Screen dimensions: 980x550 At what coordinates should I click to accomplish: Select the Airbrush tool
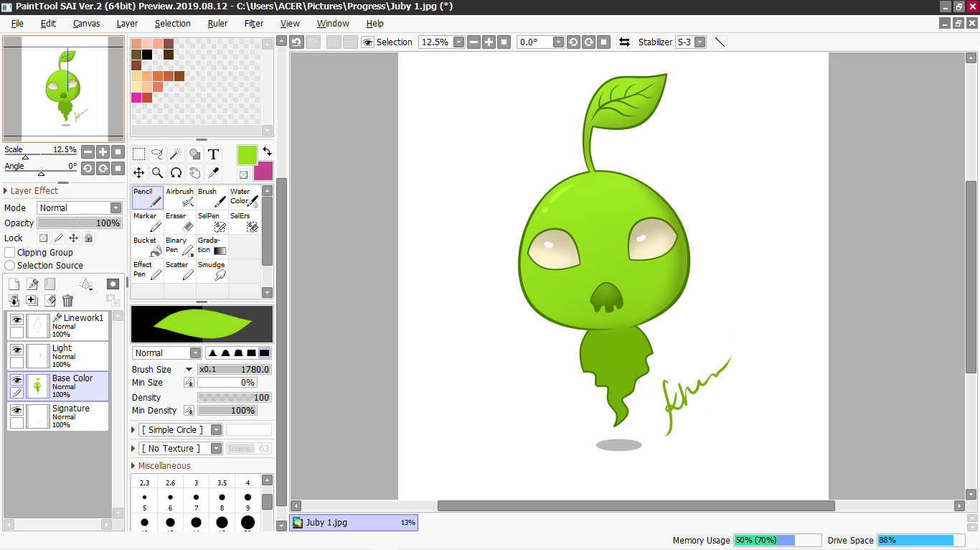180,197
